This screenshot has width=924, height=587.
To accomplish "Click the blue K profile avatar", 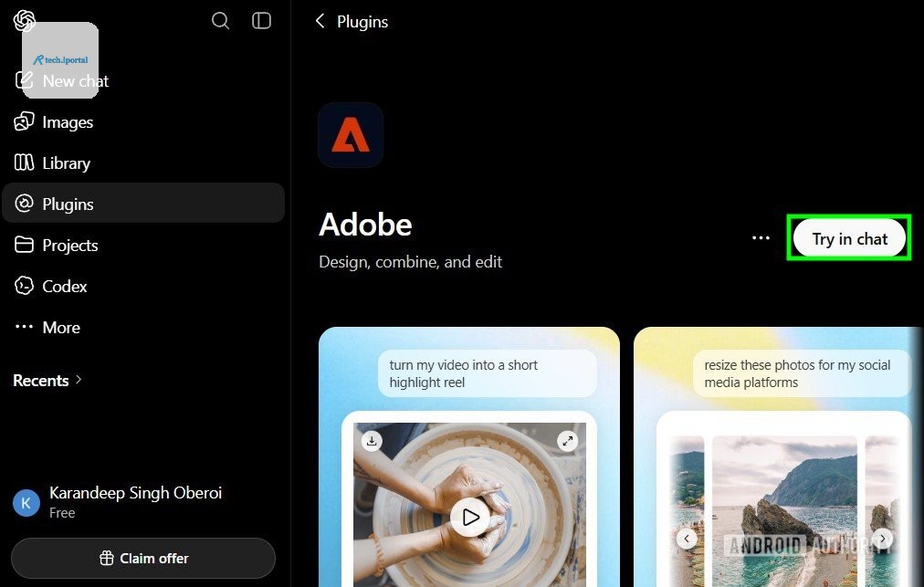I will tap(26, 503).
